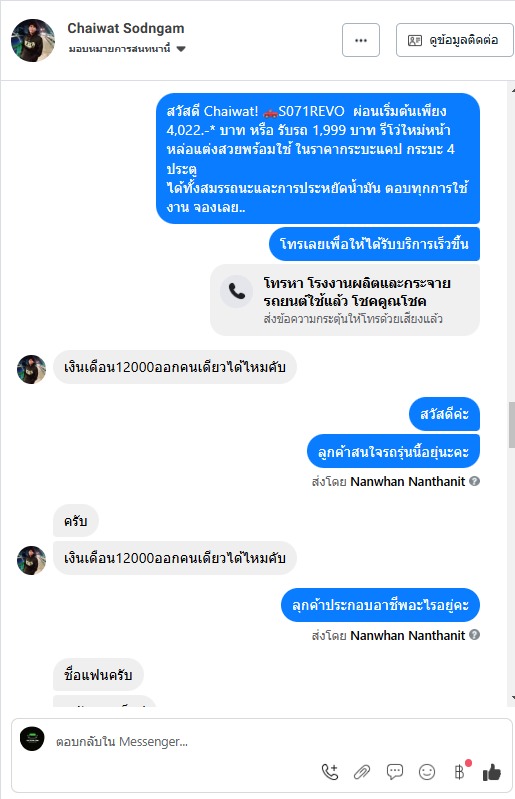515x799 pixels.
Task: Click the page avatar beside reply box
Action: pyautogui.click(x=32, y=739)
